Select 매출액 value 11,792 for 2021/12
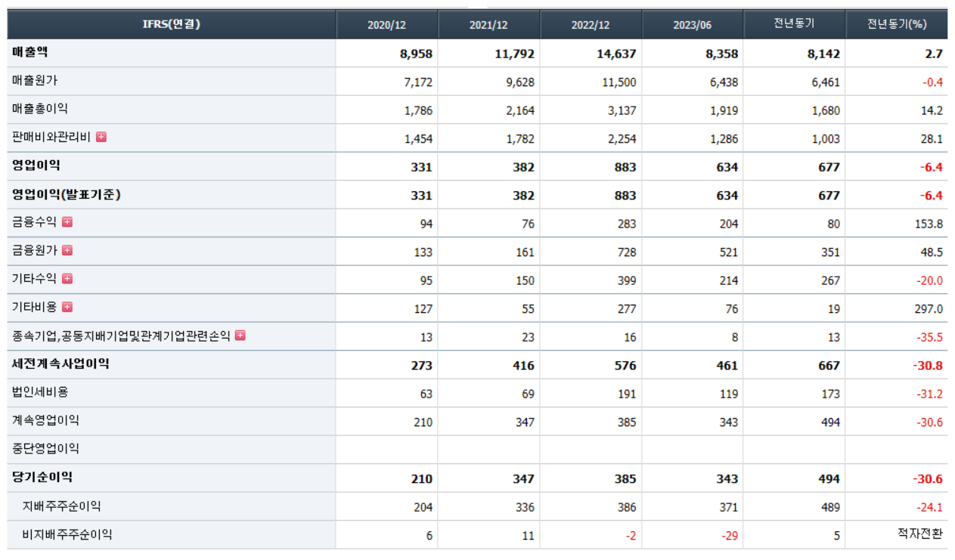Viewport: 955px width, 560px height. (514, 54)
